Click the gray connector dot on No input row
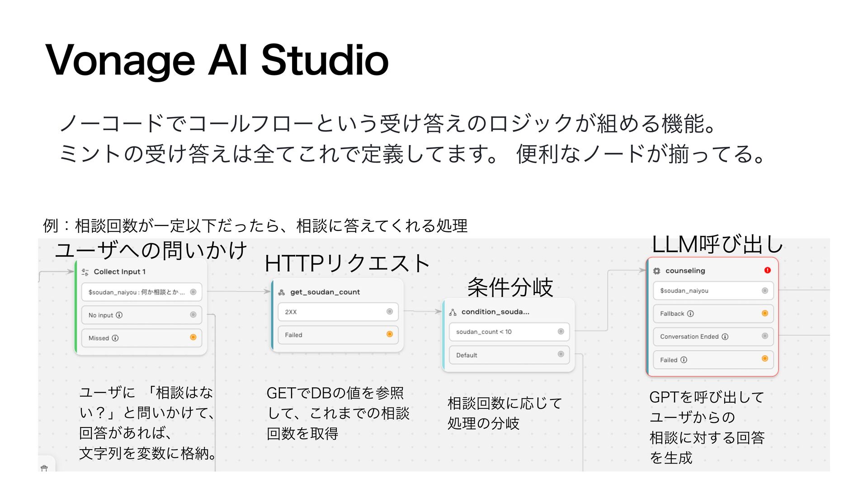Viewport: 868px width, 488px height. click(193, 314)
